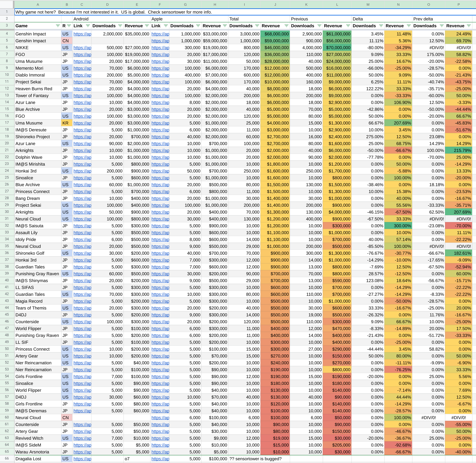The image size is (476, 463).
Task: Open Apple Link column filter icon
Action: [x=166, y=26]
